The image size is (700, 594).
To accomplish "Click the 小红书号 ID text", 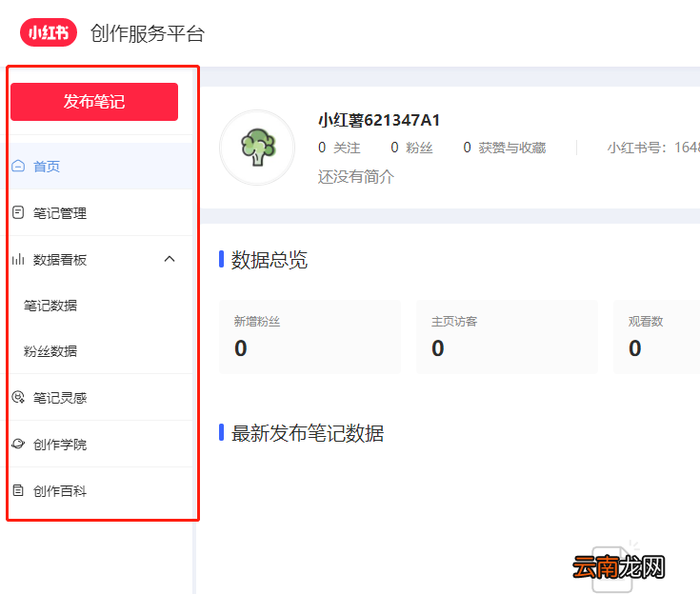I will tap(653, 148).
